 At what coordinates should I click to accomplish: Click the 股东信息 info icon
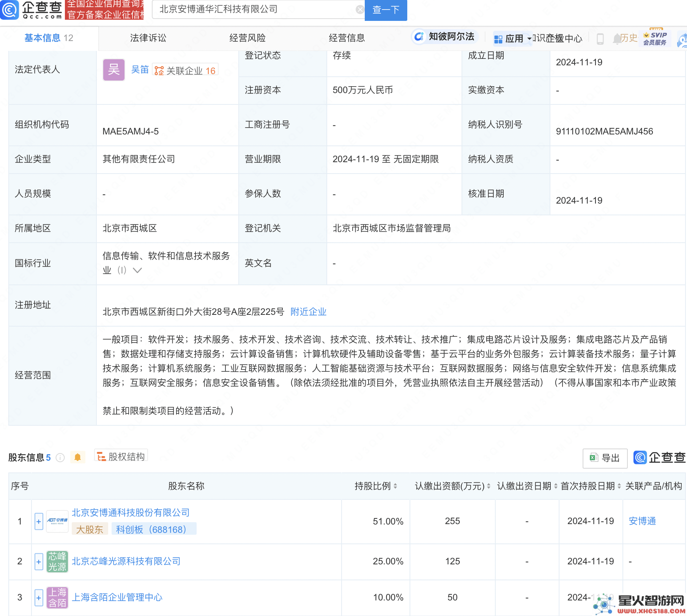60,458
